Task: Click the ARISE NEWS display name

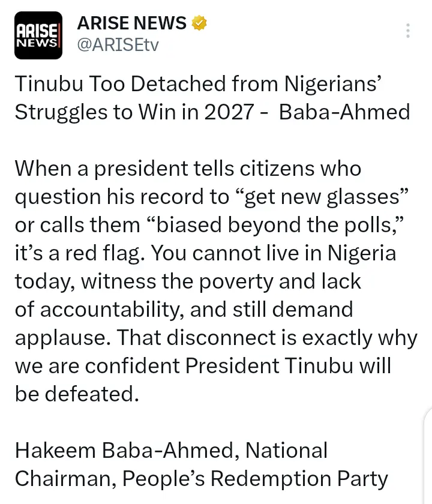Action: tap(132, 23)
